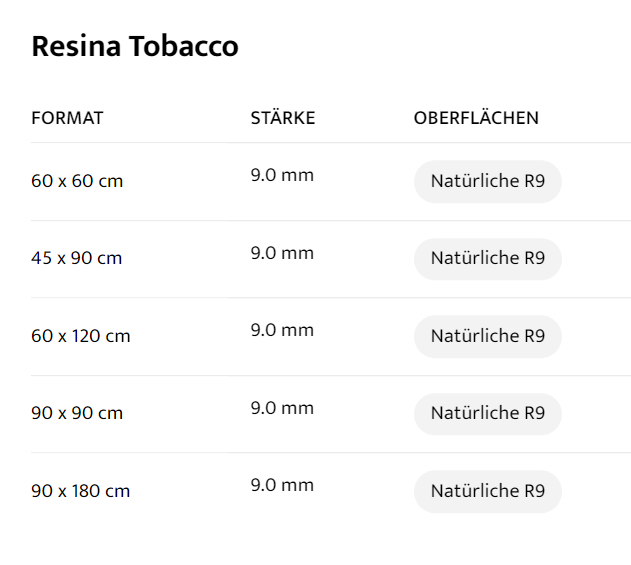Click the OBERFLÄCHEN column header
This screenshot has width=631, height=565.
click(x=476, y=118)
